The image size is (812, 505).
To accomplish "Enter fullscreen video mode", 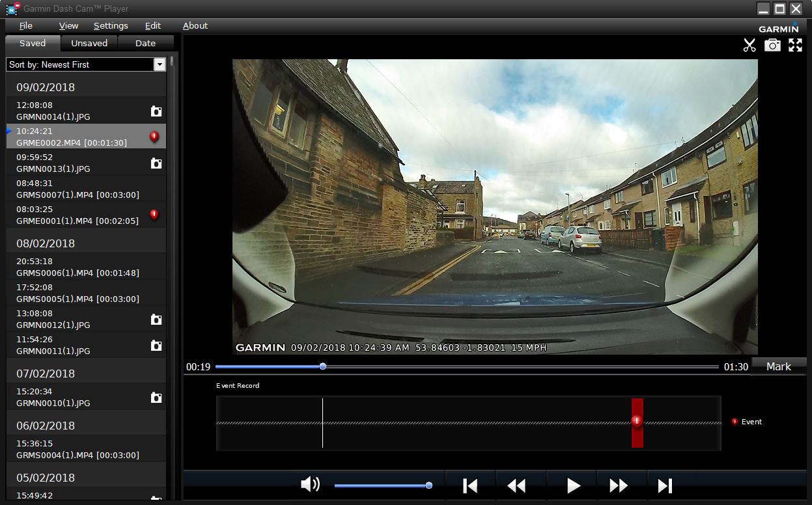I will 795,45.
